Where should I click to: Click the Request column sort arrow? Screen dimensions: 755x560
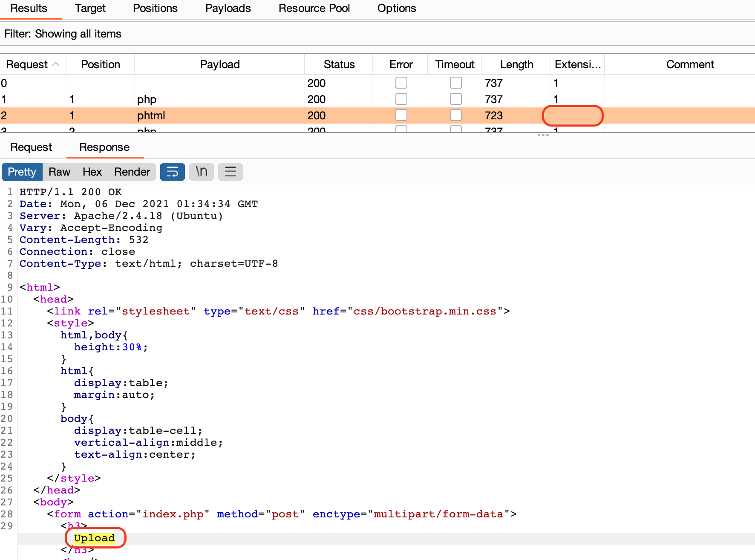[56, 64]
